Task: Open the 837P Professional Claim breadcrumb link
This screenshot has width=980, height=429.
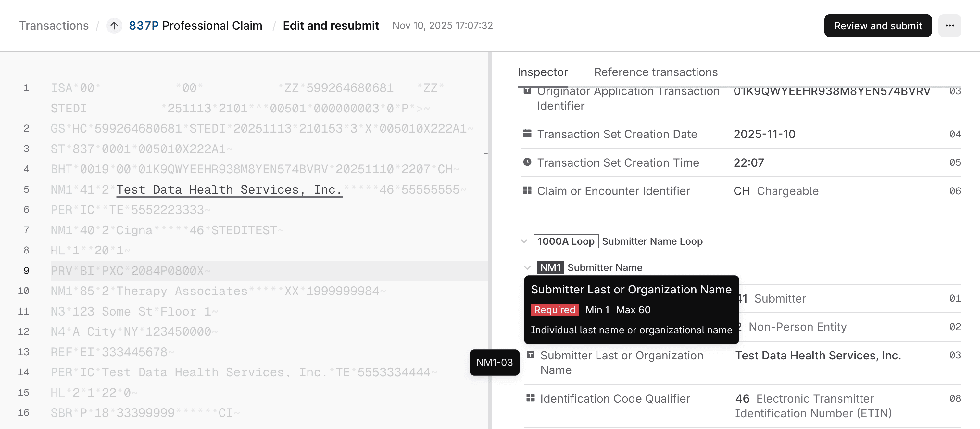Action: click(195, 26)
